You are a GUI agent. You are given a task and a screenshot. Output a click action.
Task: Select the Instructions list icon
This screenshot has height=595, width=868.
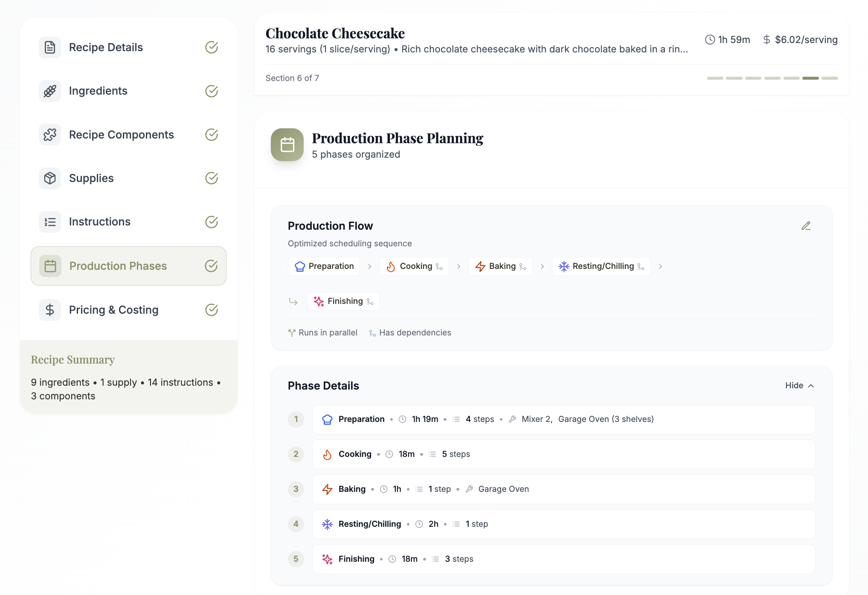coord(49,222)
